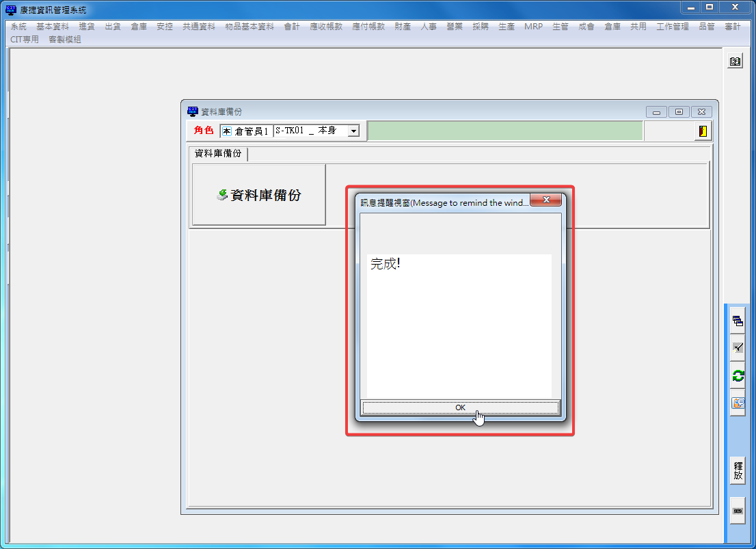Click the large 資料庫備份 backup button

(x=259, y=196)
